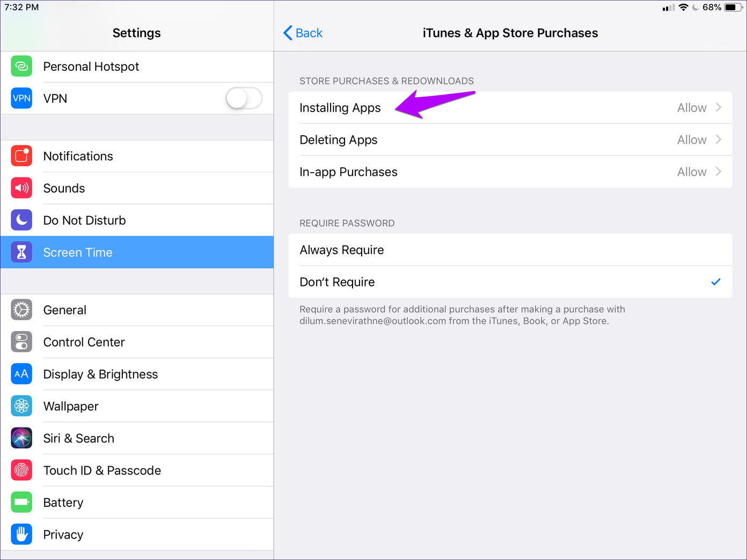The image size is (747, 560).
Task: Open the Deleting Apps Allow chevron
Action: click(x=718, y=140)
